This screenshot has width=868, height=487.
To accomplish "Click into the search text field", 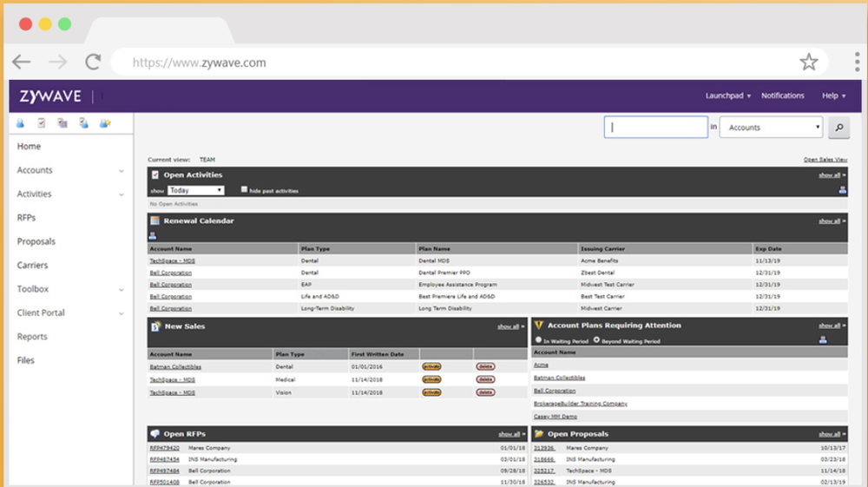I will pyautogui.click(x=655, y=128).
